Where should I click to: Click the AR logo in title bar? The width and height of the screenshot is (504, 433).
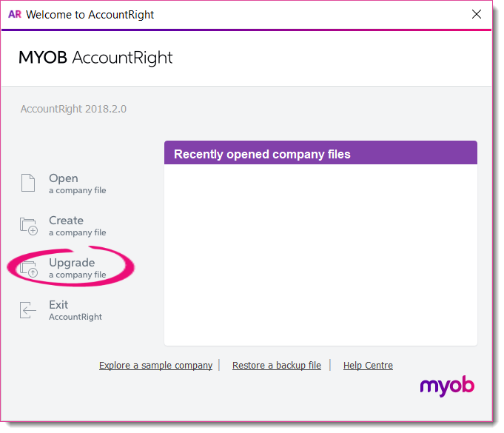pos(15,15)
